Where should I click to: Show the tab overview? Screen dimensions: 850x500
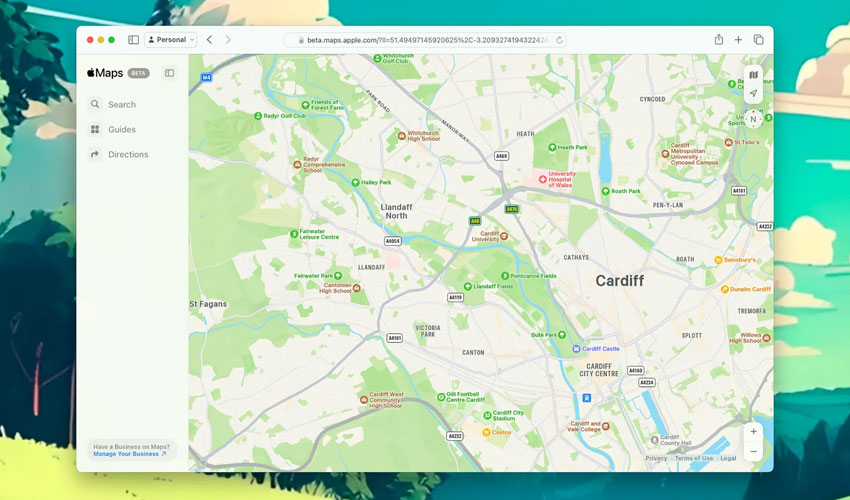coord(758,40)
